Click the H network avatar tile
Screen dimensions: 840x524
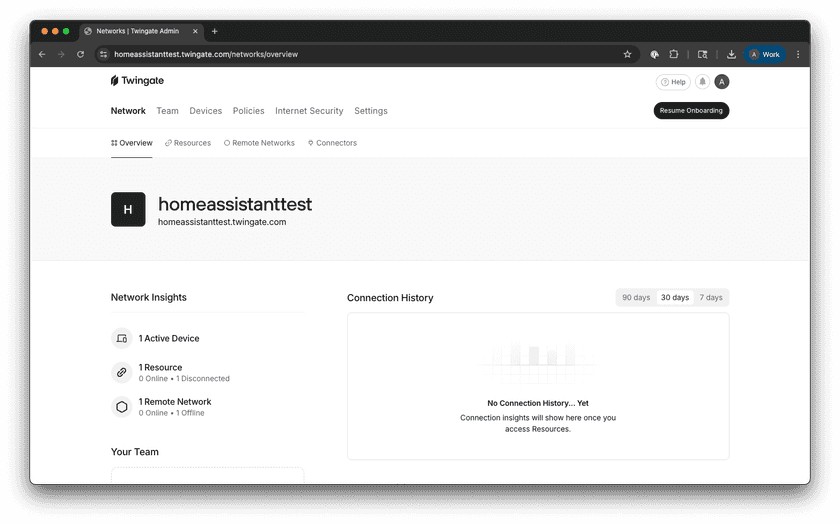(128, 209)
